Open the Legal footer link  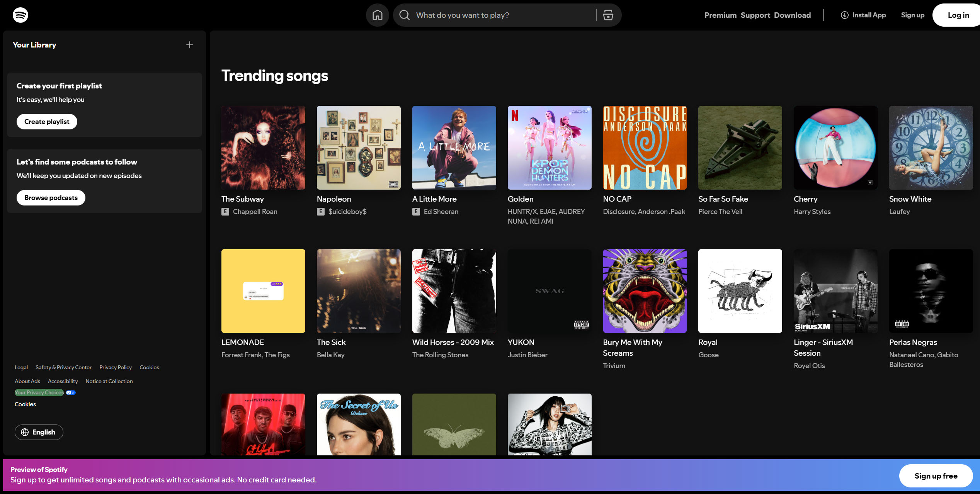click(x=21, y=367)
